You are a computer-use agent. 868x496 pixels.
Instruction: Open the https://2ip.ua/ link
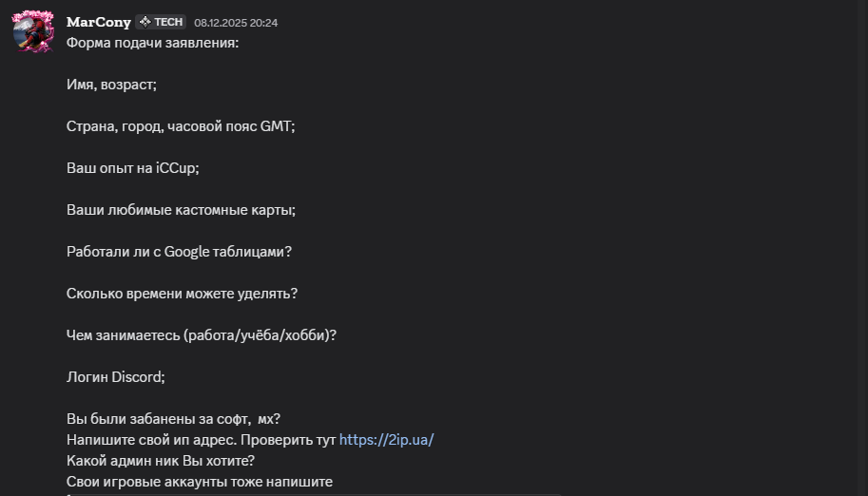(386, 440)
